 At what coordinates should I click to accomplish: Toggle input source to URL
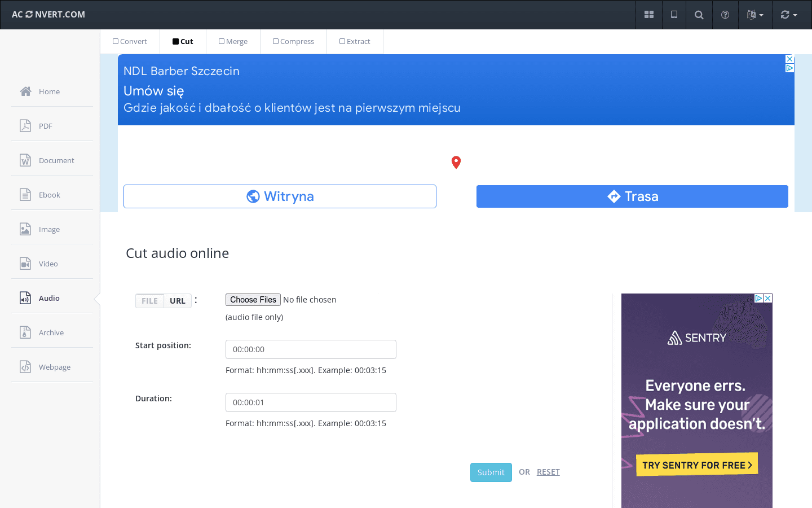pyautogui.click(x=178, y=301)
